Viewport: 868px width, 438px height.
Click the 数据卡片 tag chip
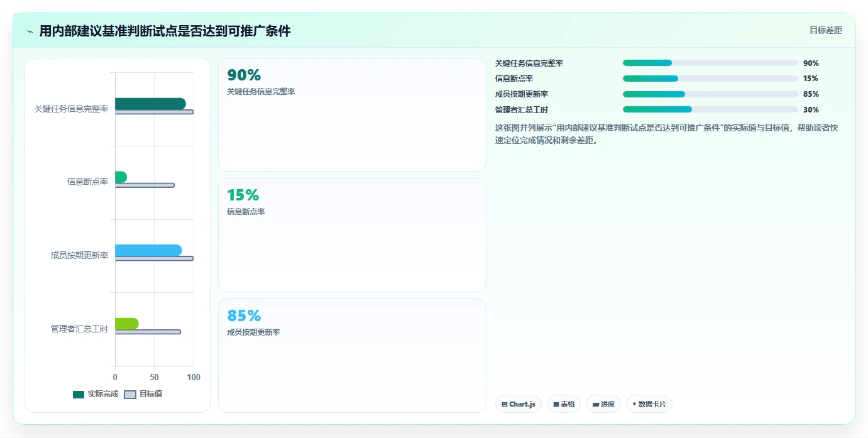coord(649,404)
